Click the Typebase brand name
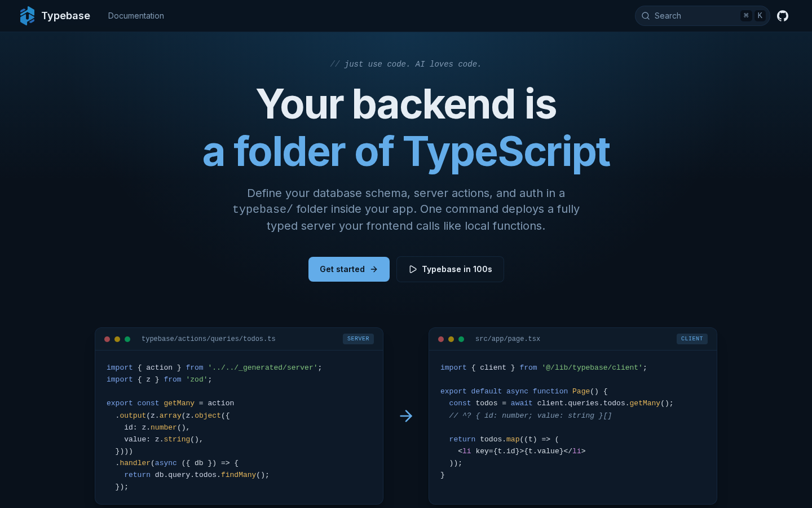 65,16
